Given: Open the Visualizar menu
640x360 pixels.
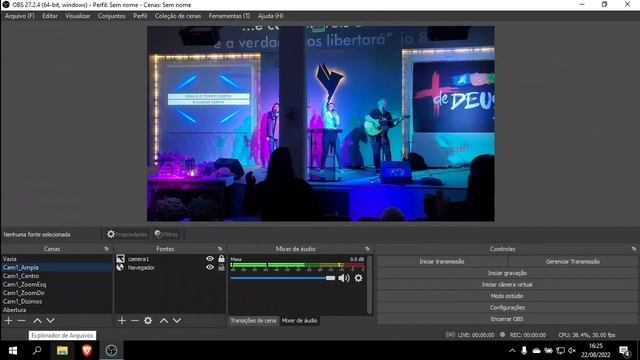Looking at the screenshot, I should (x=78, y=16).
